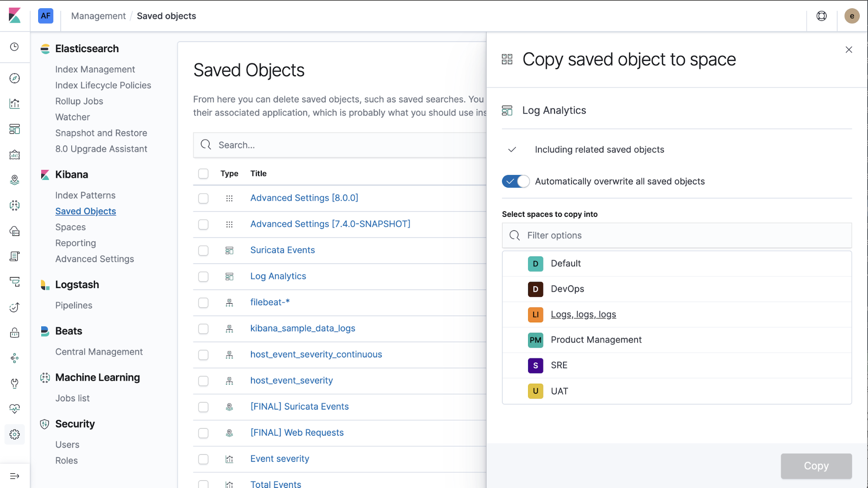Open the Log Analytics saved object link
Screen dimensions: 868x488
(278, 276)
